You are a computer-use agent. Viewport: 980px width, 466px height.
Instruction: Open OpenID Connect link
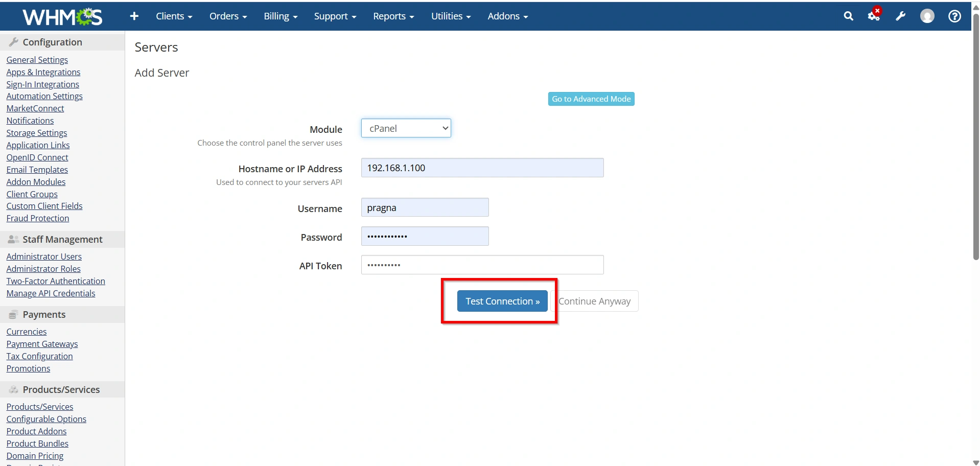point(37,158)
